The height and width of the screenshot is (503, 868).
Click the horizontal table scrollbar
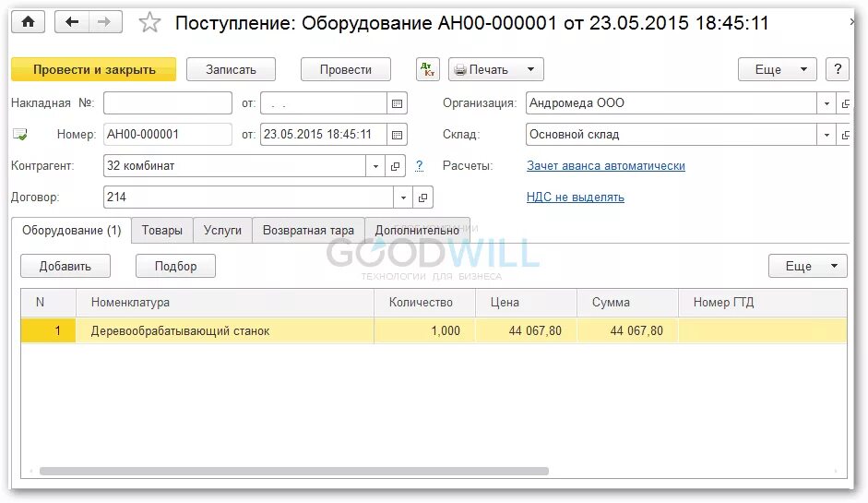[294, 471]
